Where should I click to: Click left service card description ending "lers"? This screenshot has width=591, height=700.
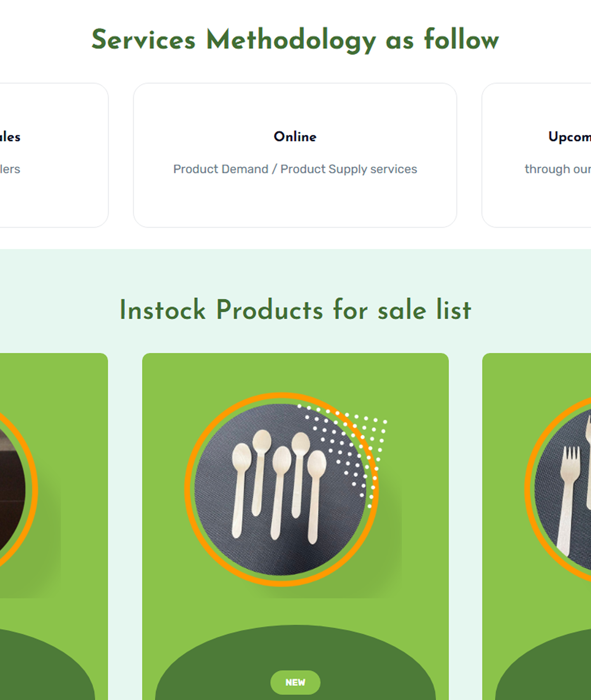coord(10,169)
